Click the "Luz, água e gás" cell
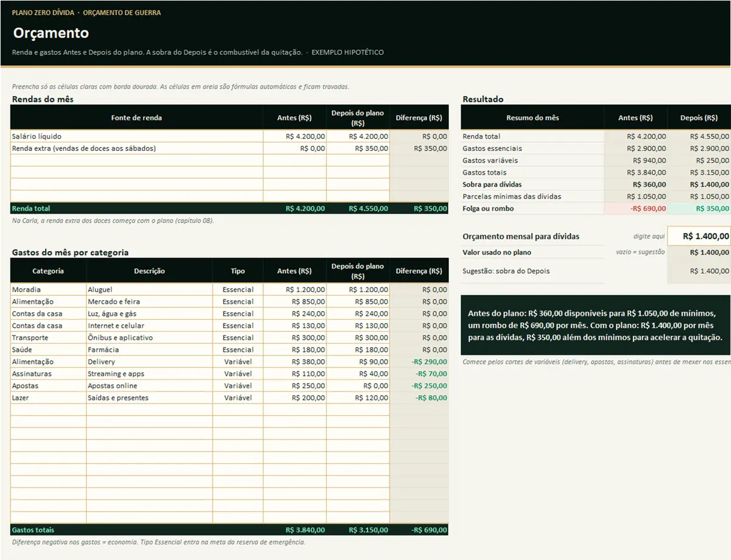Viewport: 731px width, 560px height. (149, 314)
